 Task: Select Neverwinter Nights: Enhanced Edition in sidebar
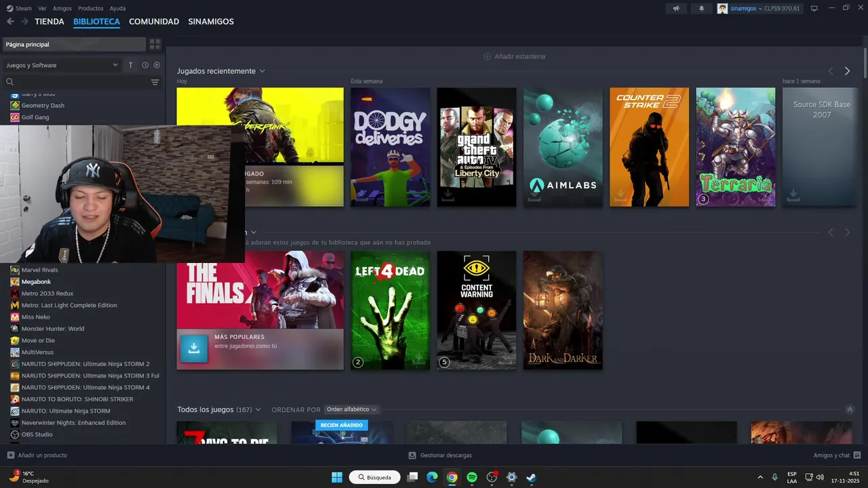click(x=73, y=422)
